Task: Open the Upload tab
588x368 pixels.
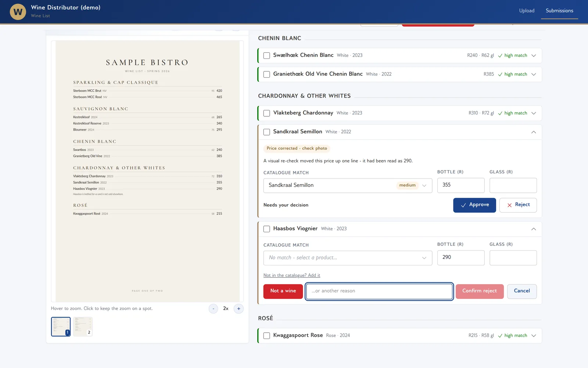Action: tap(527, 11)
